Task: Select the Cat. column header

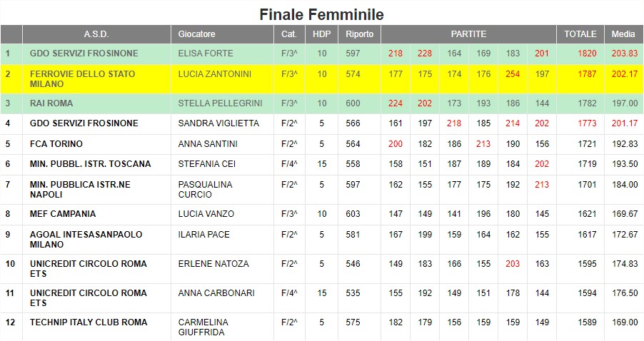Action: coord(289,34)
